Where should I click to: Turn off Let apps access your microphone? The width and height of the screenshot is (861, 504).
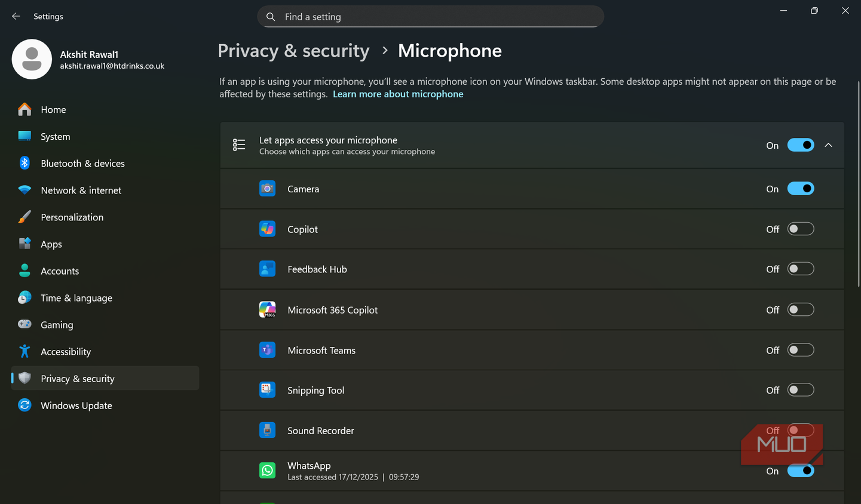click(801, 145)
